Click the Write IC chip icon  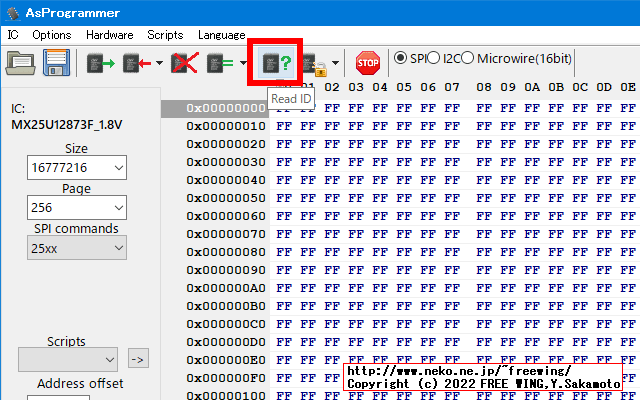pos(136,63)
